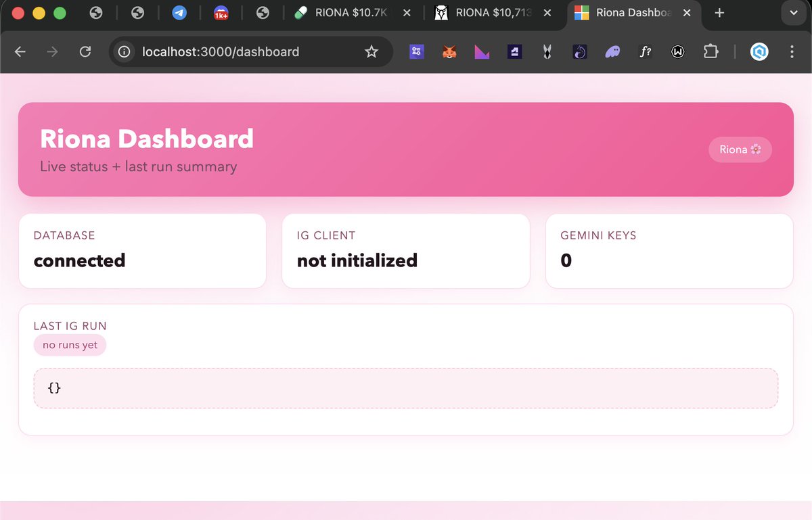812x520 pixels.
Task: Click the 'Live status + last run summary' subtitle
Action: click(139, 166)
